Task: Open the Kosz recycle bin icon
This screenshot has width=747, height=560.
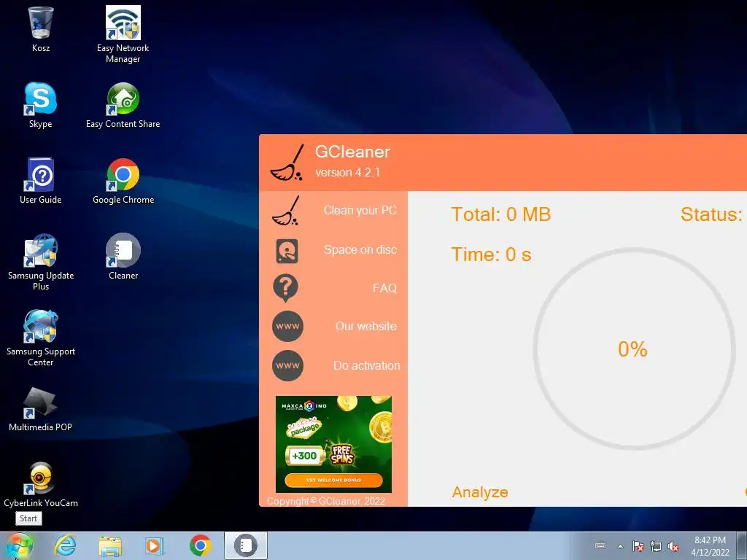Action: 41,29
